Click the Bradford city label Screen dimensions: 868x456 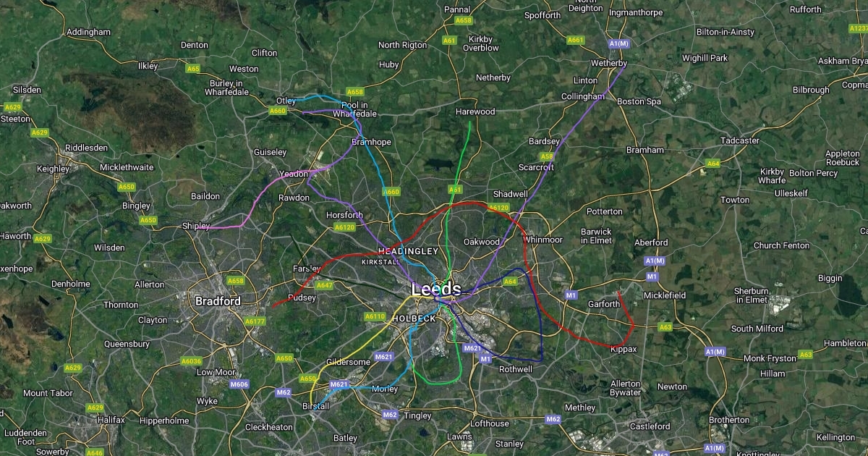218,300
